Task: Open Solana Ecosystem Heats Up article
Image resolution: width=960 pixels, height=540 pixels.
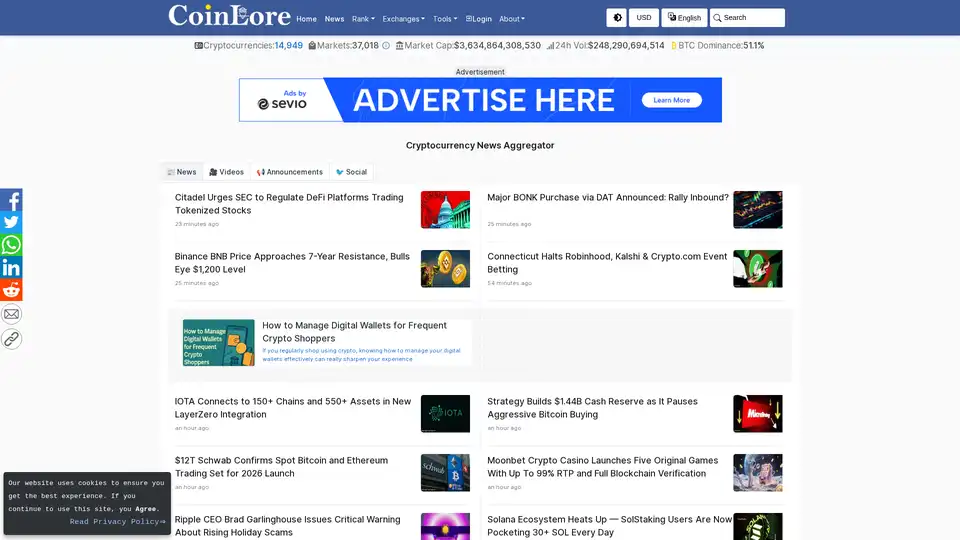Action: [609, 525]
